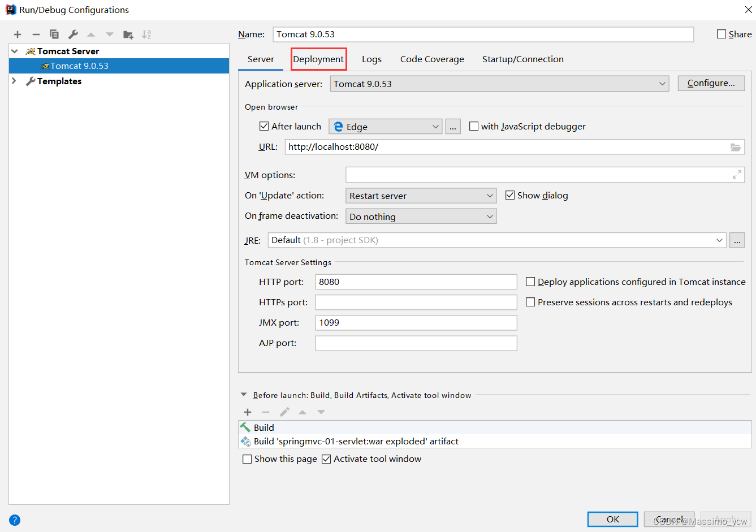Open the On 'Update' action dropdown
This screenshot has height=532, width=756.
coord(421,196)
